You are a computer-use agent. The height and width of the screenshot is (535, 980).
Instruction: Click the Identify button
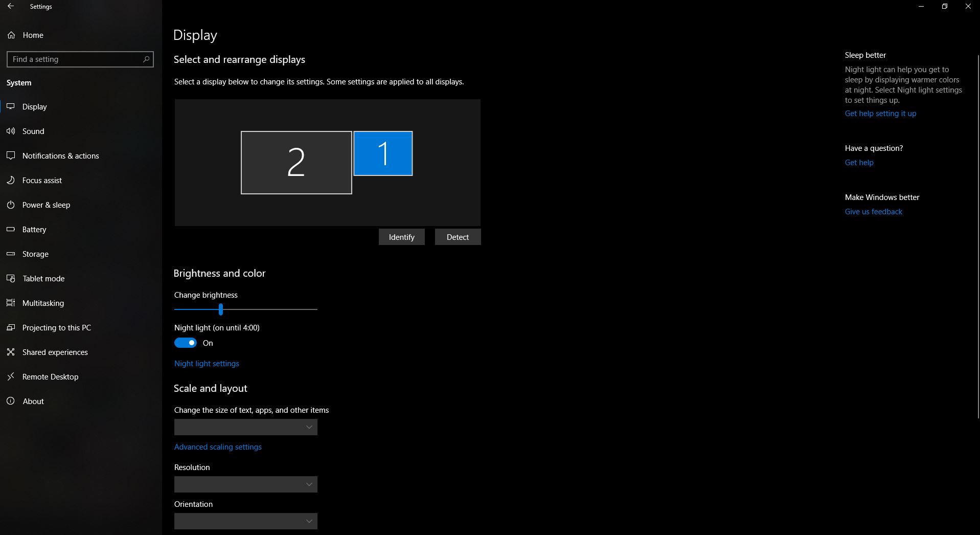[402, 237]
